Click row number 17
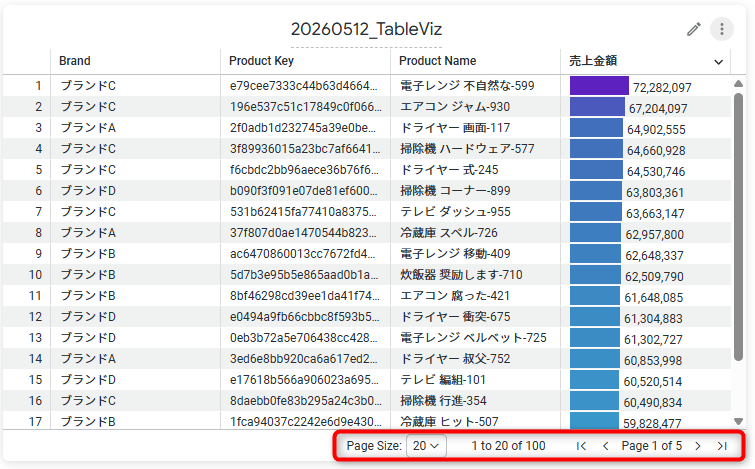This screenshot has height=469, width=755. pos(35,422)
